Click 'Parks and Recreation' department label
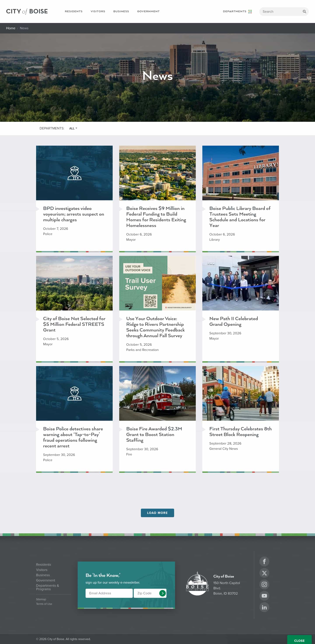 tap(142, 350)
